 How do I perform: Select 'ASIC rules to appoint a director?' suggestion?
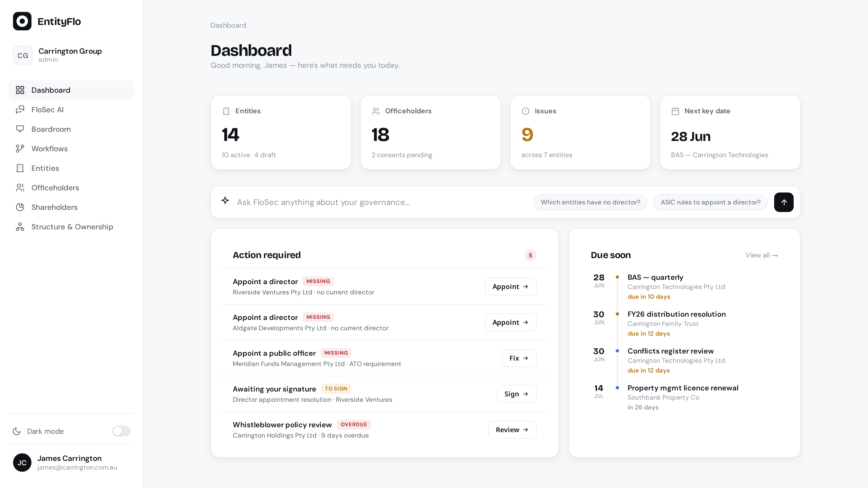coord(710,202)
